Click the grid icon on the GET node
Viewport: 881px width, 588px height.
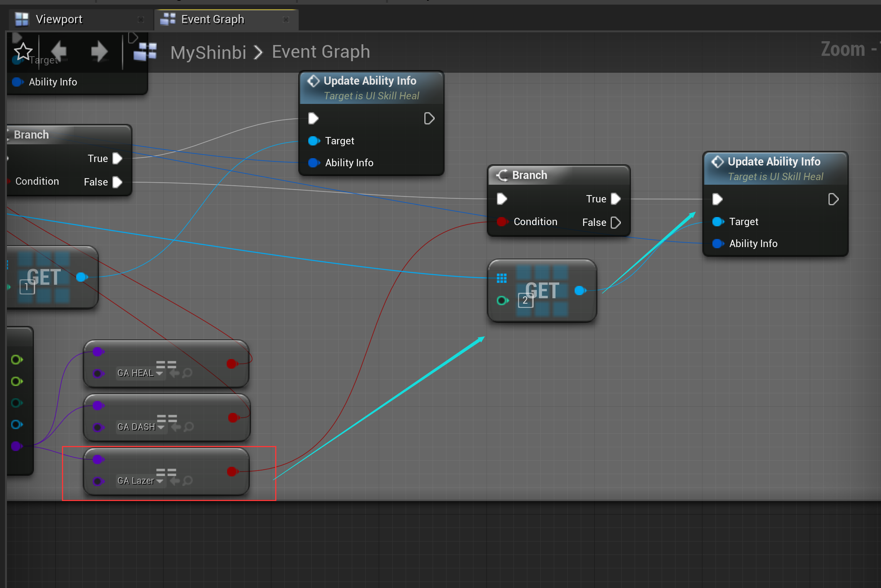(x=502, y=278)
